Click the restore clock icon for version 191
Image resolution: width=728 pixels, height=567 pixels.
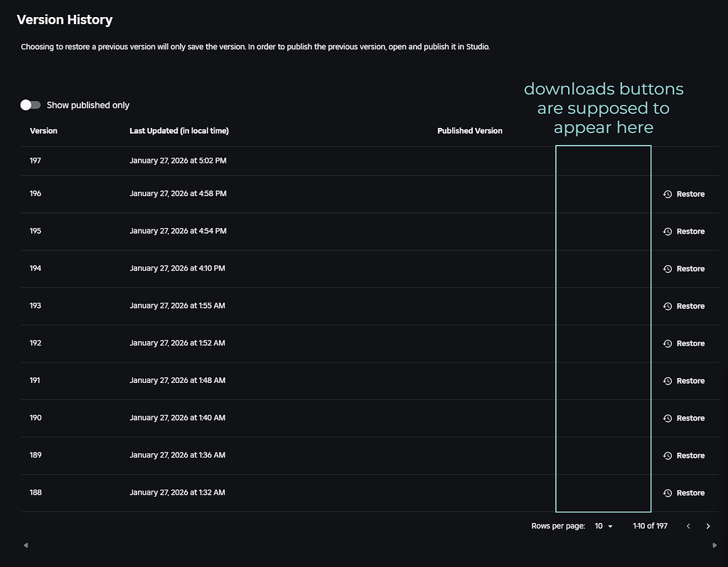pyautogui.click(x=668, y=381)
